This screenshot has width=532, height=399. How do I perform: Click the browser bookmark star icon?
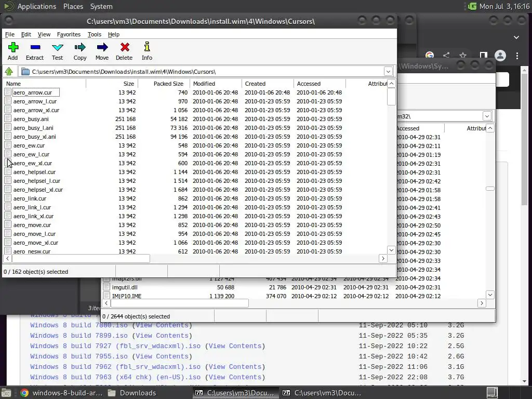463,55
